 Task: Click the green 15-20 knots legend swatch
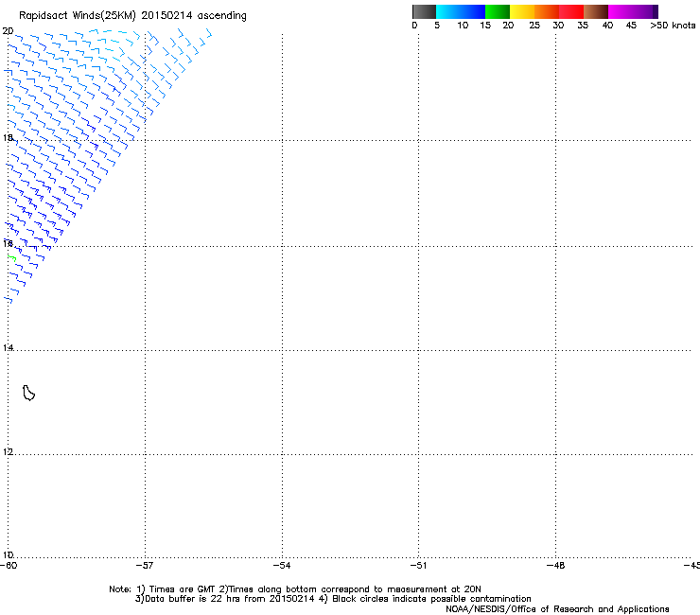498,11
